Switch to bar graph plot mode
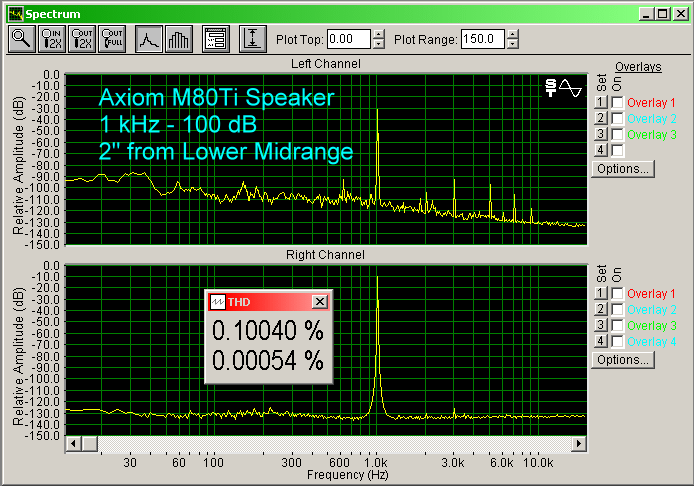Screen dimensions: 694x486 [x=179, y=39]
